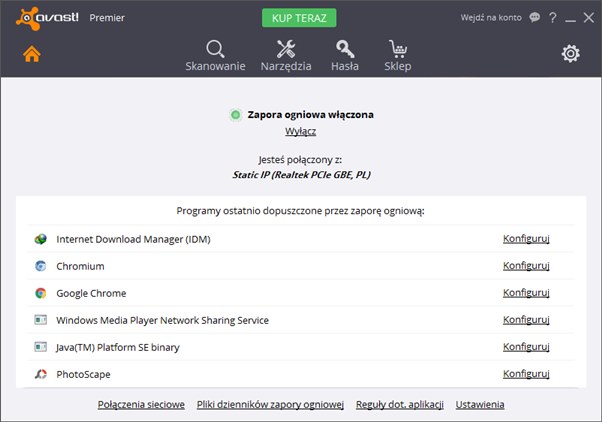Click Windows Media Player Network Sharing icon
The width and height of the screenshot is (602, 422).
click(x=41, y=320)
